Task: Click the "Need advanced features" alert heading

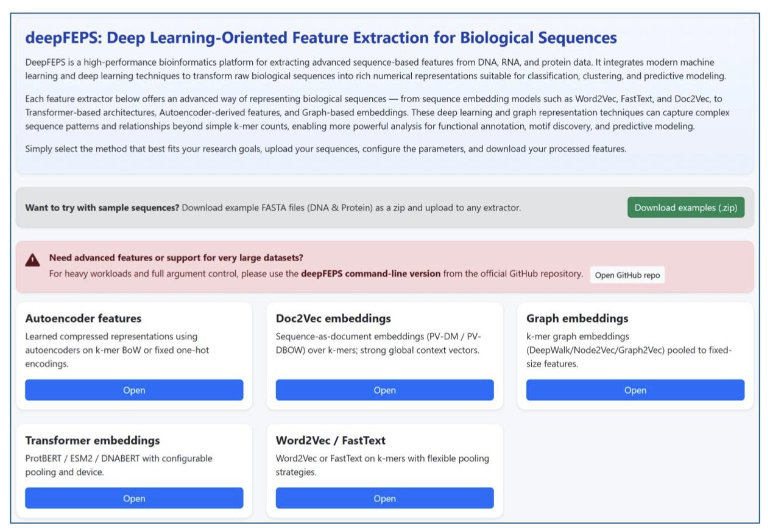Action: pyautogui.click(x=176, y=257)
